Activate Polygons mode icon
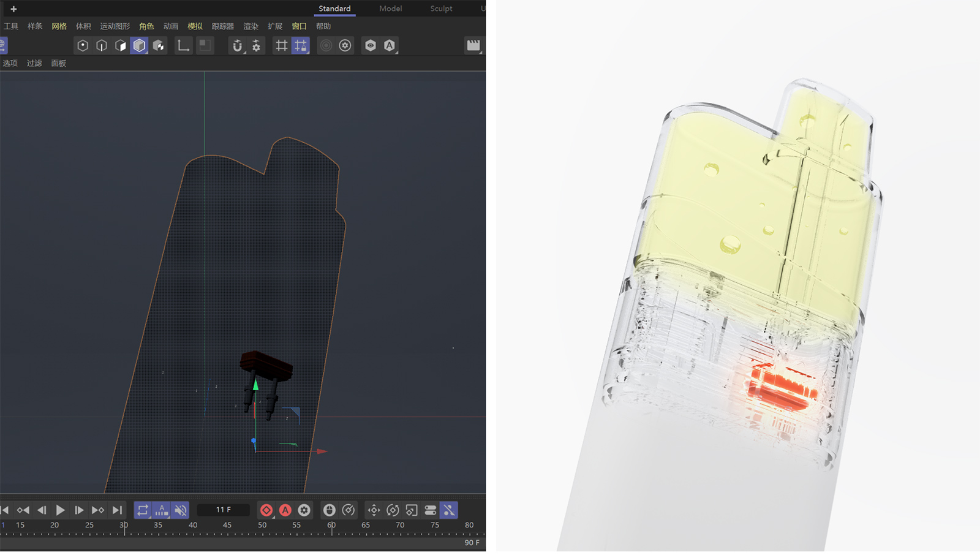The width and height of the screenshot is (980, 555). click(x=121, y=45)
